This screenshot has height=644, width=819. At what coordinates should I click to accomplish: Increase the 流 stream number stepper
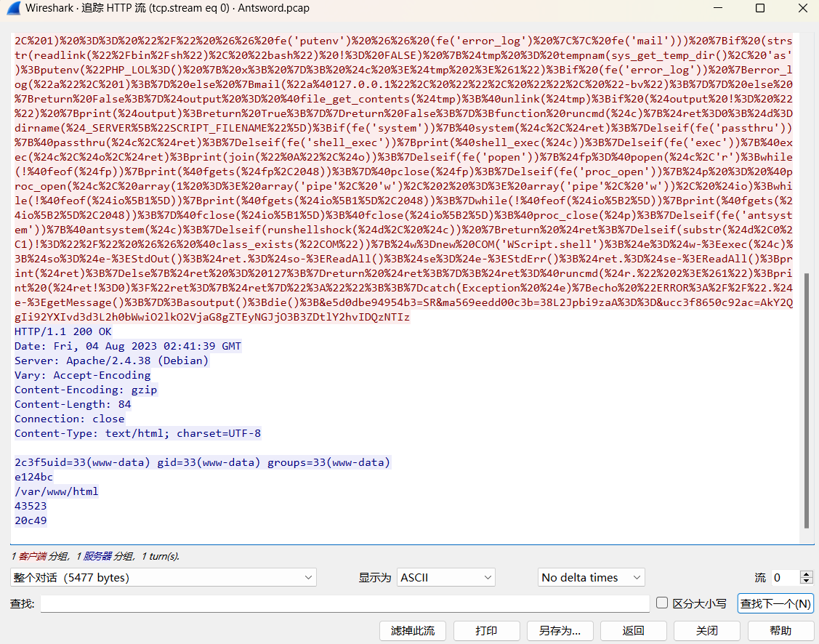(807, 574)
